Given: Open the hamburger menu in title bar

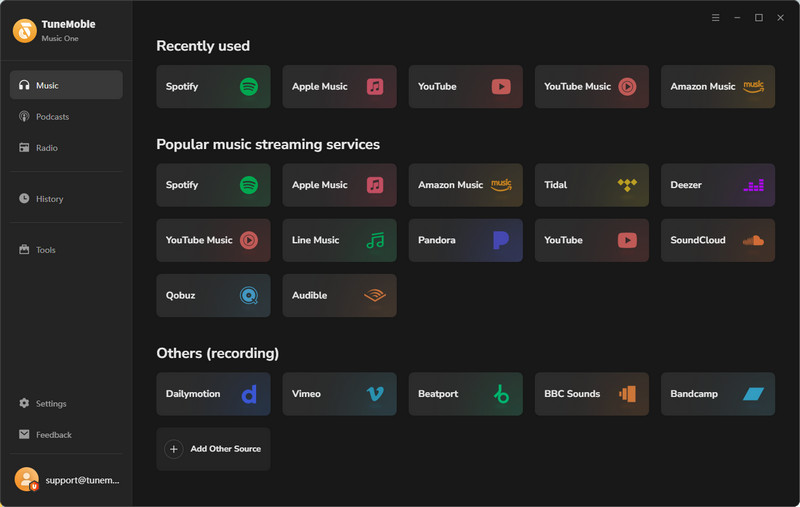Looking at the screenshot, I should 715,17.
